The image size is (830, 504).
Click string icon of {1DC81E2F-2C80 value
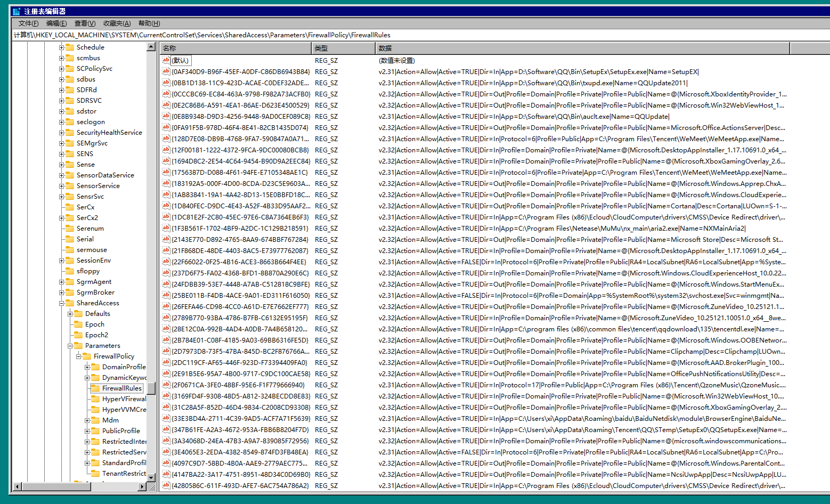(x=166, y=217)
